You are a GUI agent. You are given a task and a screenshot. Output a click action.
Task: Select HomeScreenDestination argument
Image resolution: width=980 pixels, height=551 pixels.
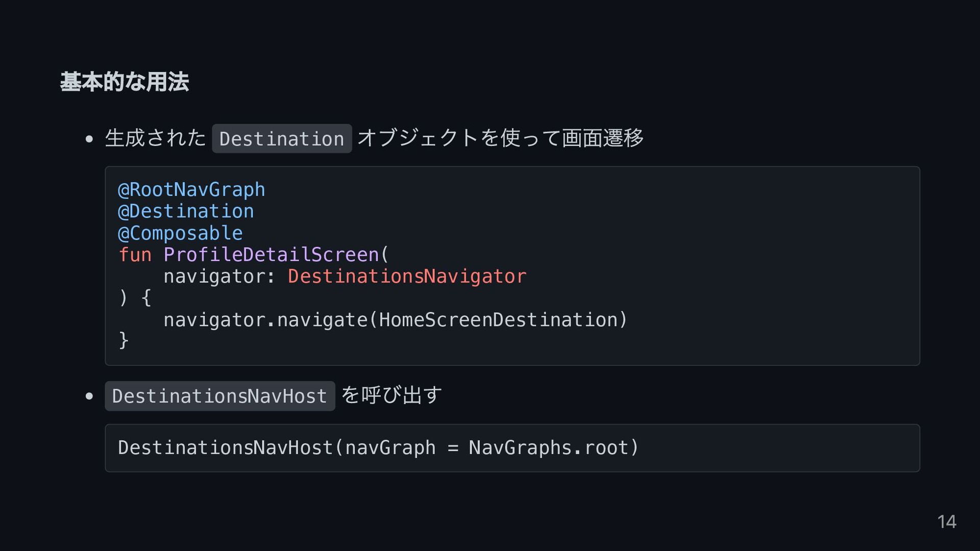pos(498,320)
